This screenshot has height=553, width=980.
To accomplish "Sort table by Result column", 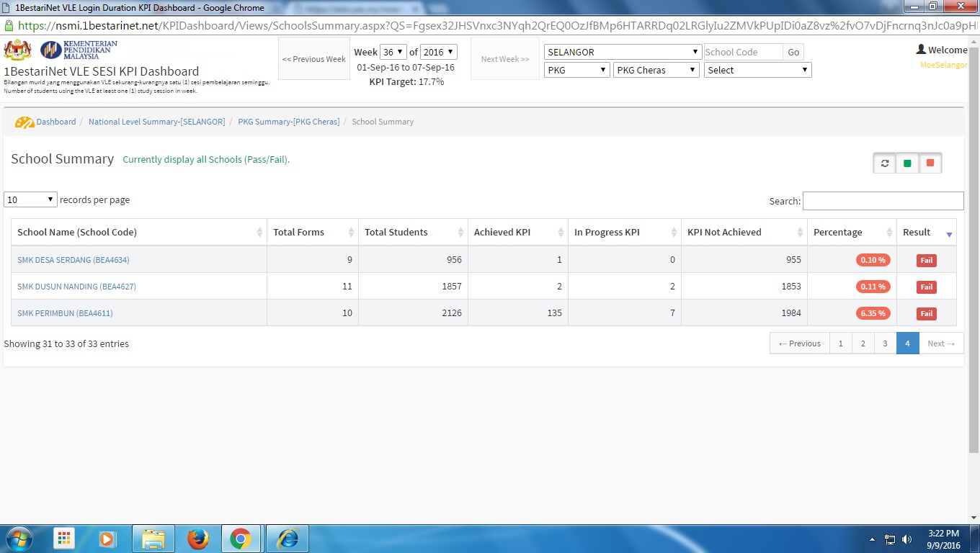I will pos(927,233).
